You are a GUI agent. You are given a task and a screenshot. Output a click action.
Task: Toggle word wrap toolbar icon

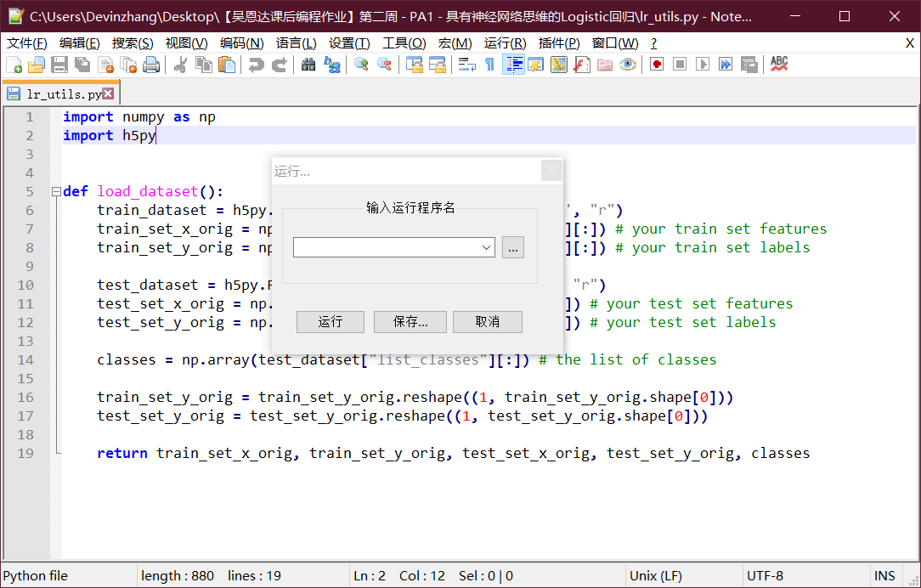(x=467, y=65)
